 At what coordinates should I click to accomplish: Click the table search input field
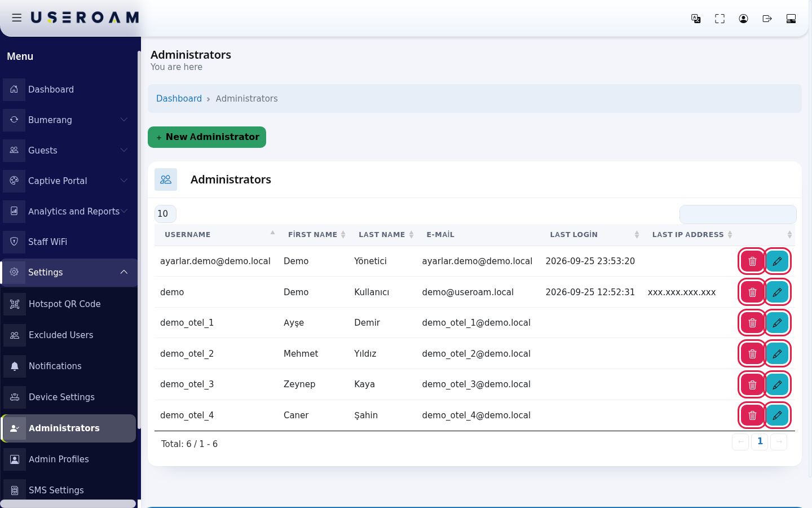point(738,214)
